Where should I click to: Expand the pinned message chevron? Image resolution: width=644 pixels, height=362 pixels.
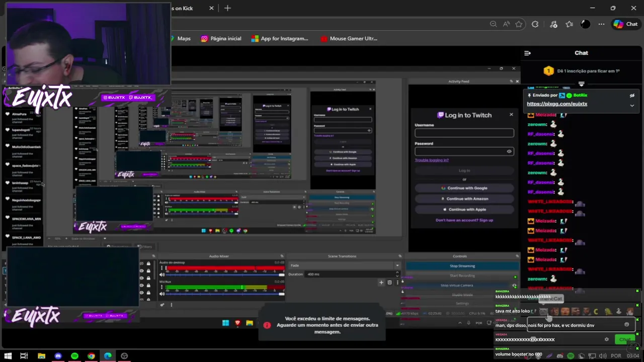[x=632, y=105]
